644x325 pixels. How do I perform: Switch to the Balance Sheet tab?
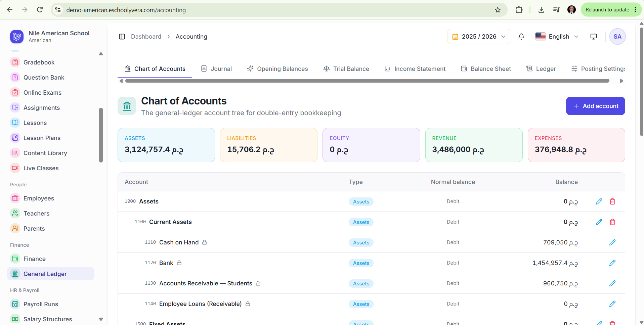coord(486,69)
